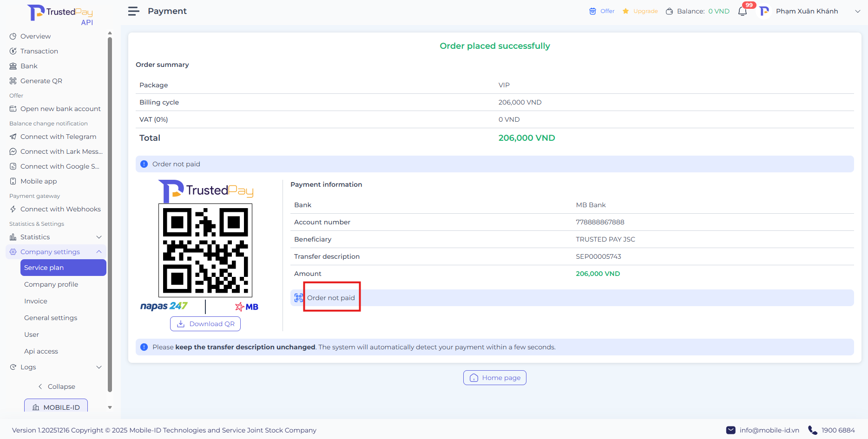Download the QR code image
This screenshot has width=868, height=439.
[205, 324]
